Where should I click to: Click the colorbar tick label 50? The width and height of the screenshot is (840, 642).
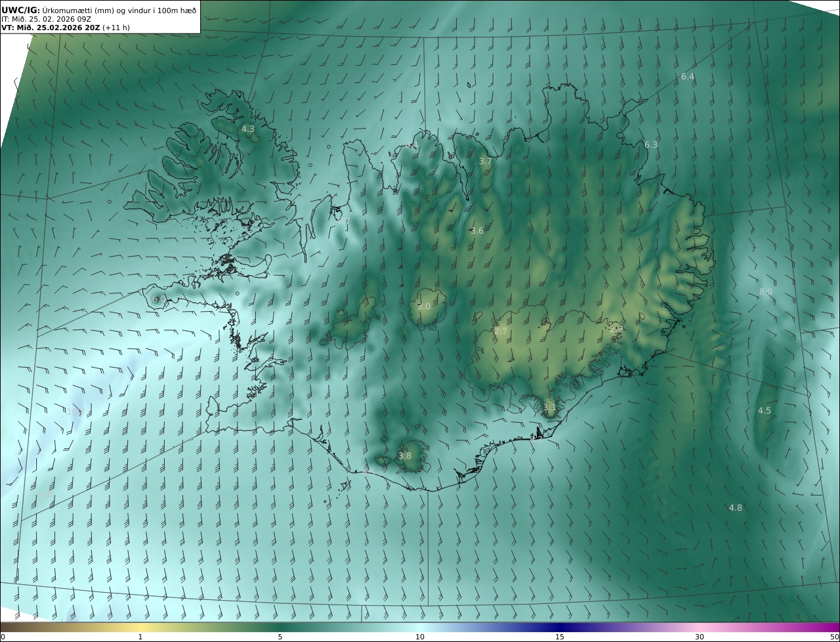click(x=835, y=637)
